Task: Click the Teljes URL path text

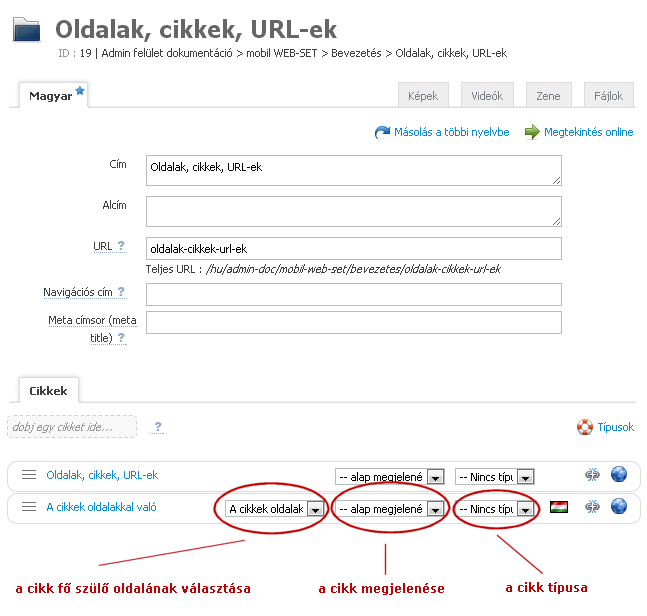Action: 354,269
